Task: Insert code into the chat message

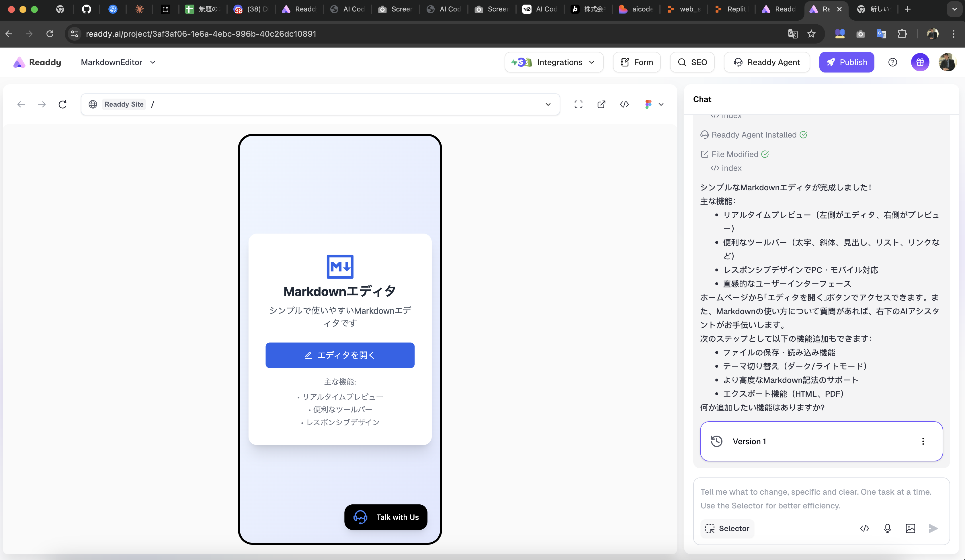Action: [864, 528]
